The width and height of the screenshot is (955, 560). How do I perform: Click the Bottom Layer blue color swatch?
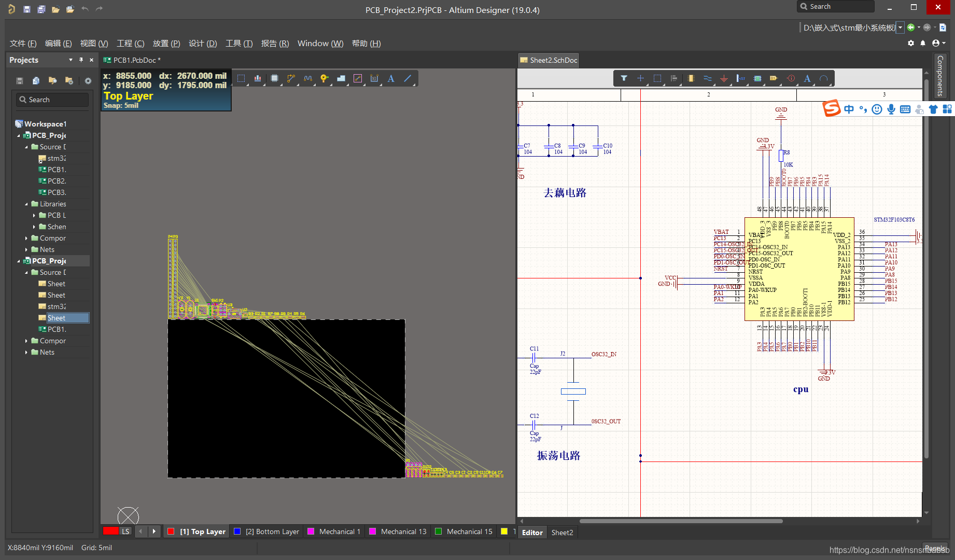pyautogui.click(x=237, y=531)
